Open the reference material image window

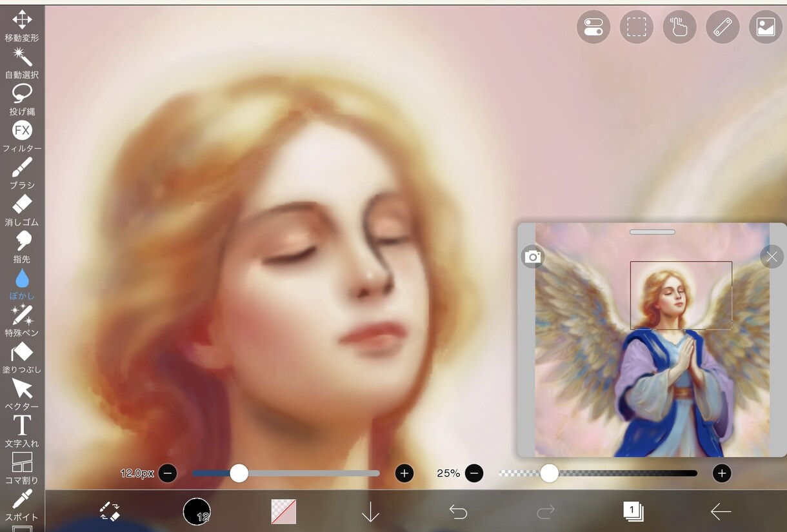point(766,27)
